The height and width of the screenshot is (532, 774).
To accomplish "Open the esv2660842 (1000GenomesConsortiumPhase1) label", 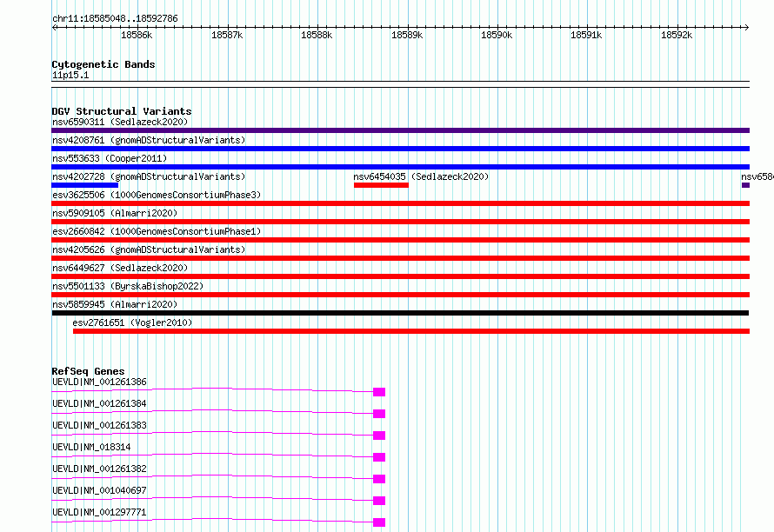I will click(x=157, y=231).
